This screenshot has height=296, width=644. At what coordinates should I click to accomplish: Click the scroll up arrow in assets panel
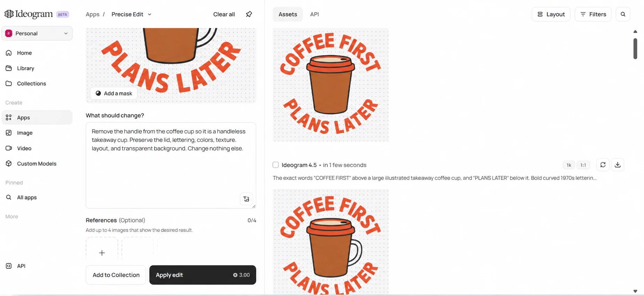635,32
